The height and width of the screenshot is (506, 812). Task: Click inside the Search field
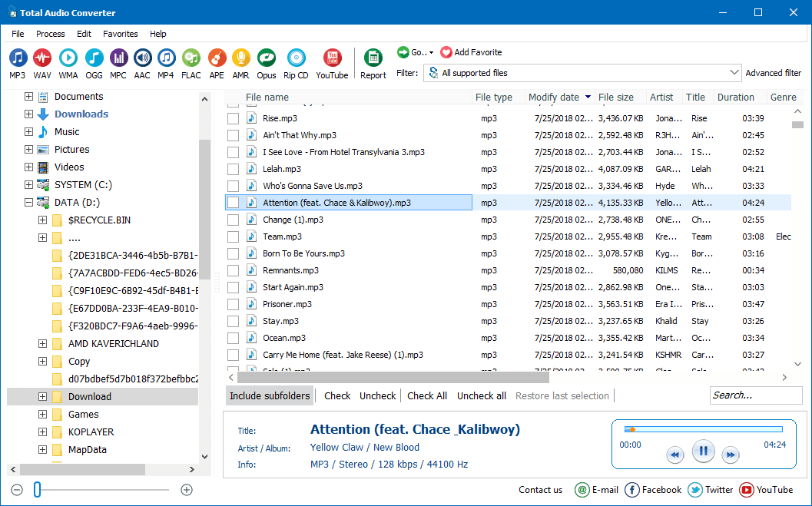point(755,395)
